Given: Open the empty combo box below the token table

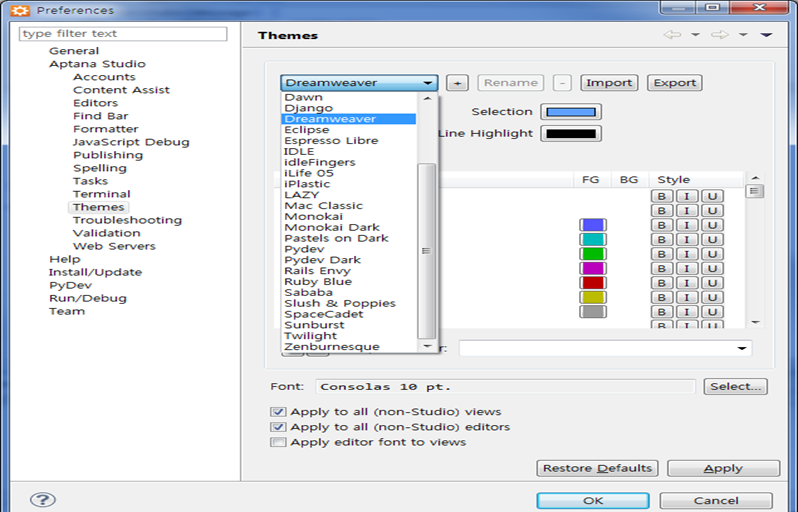Looking at the screenshot, I should (x=605, y=348).
